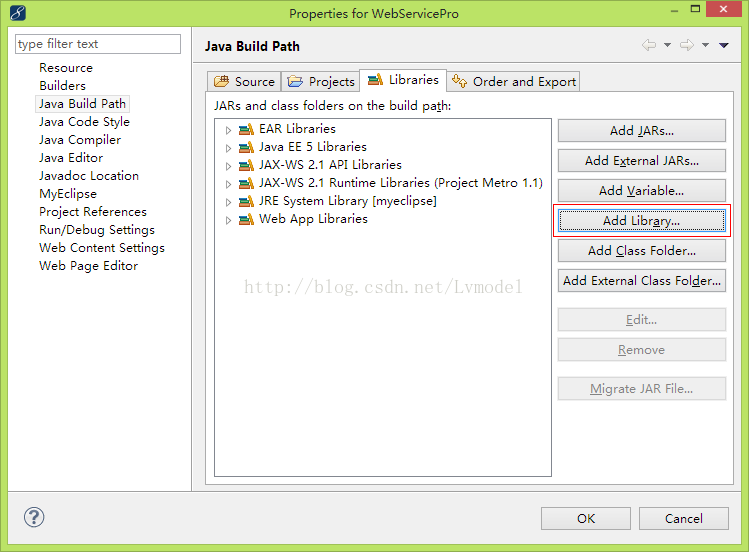Click the Web App Libraries icon
749x552 pixels.
click(246, 219)
